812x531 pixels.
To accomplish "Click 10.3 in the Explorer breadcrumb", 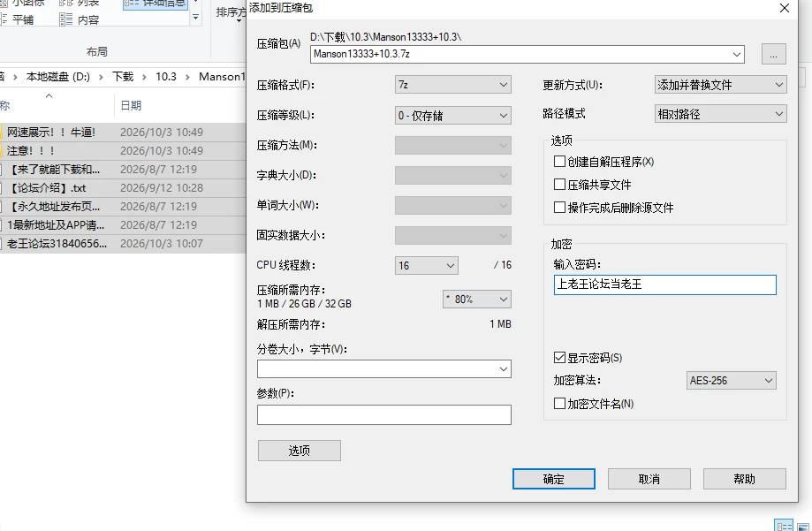I will click(166, 77).
